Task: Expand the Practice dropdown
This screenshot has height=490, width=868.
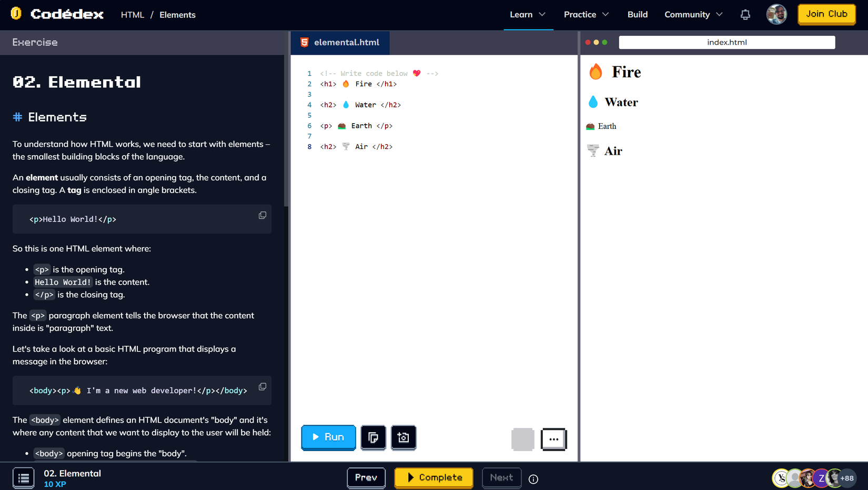Action: tap(586, 14)
